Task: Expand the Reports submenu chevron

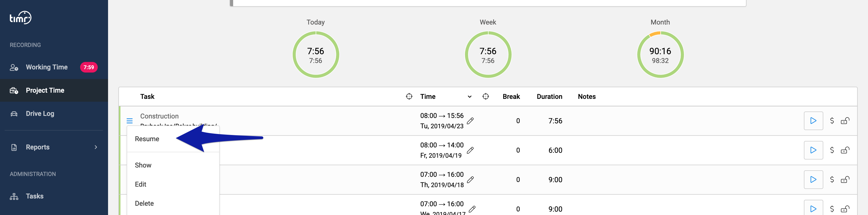Action: click(x=96, y=147)
